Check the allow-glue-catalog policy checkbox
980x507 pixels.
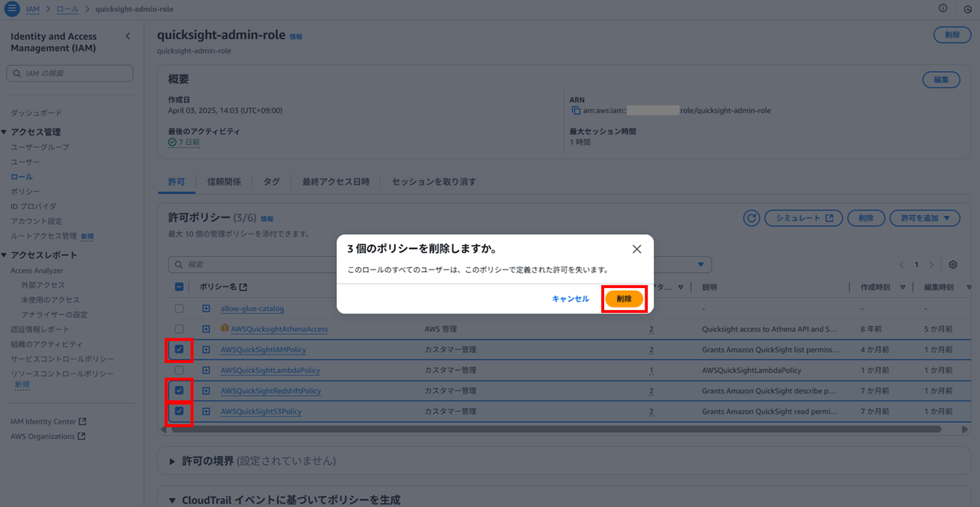[179, 309]
